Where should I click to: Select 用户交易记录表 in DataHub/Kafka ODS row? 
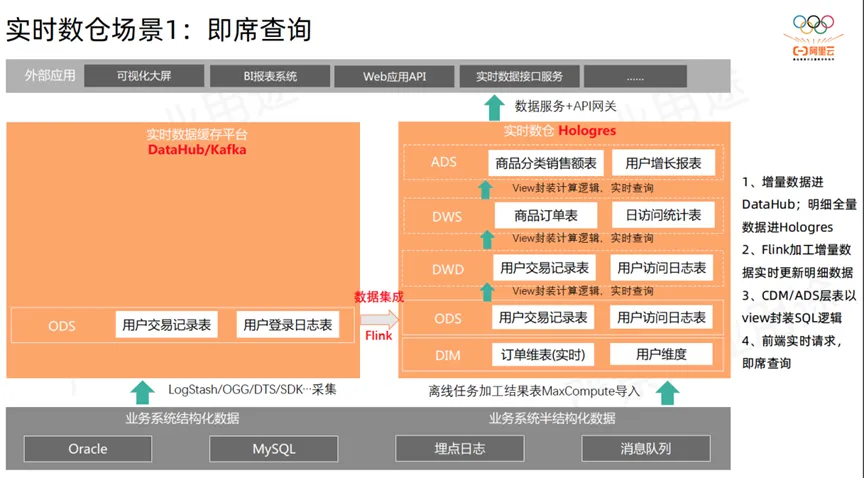click(x=166, y=325)
